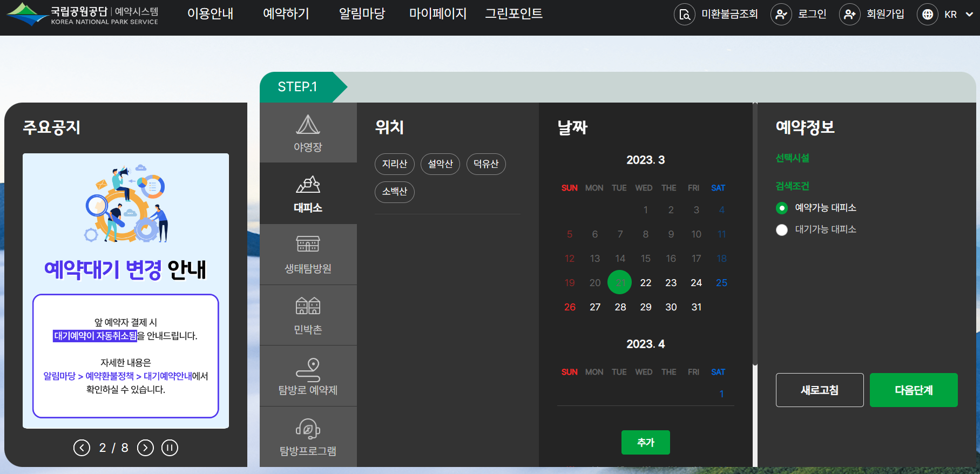Select March 24 in the calendar

tap(697, 283)
